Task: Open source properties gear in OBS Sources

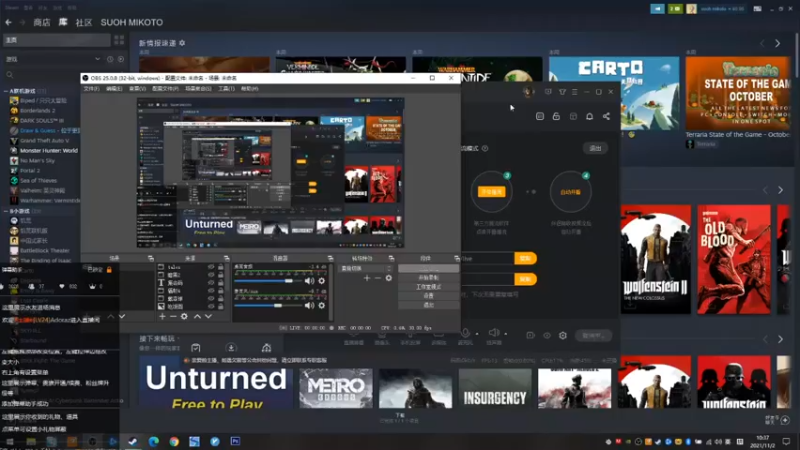Action: point(184,317)
